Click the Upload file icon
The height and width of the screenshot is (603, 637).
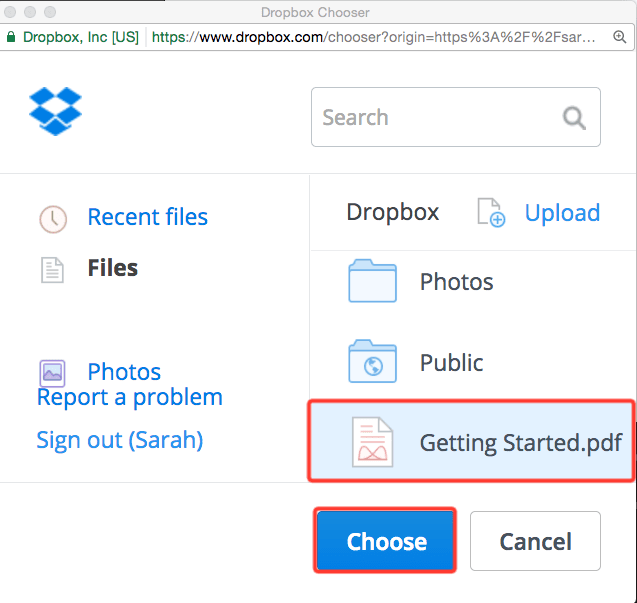click(490, 213)
